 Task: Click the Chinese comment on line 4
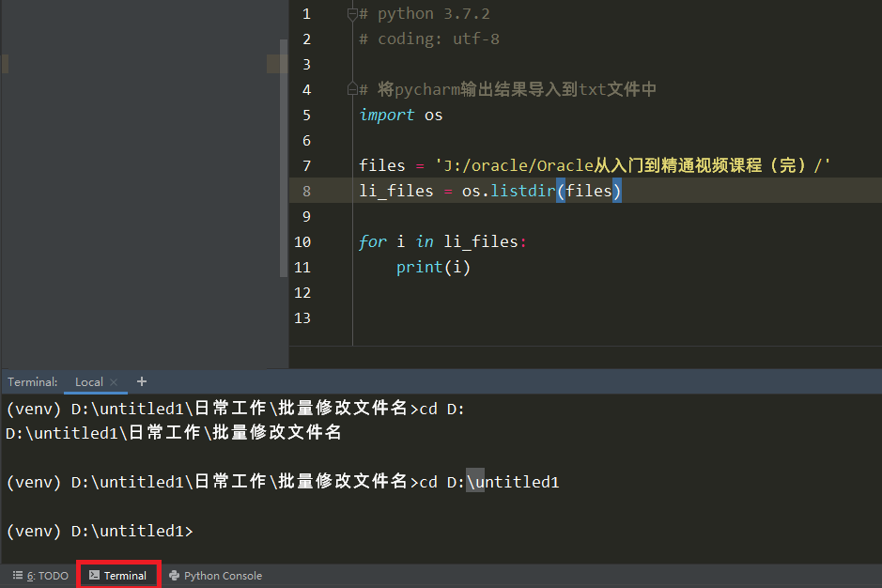507,89
